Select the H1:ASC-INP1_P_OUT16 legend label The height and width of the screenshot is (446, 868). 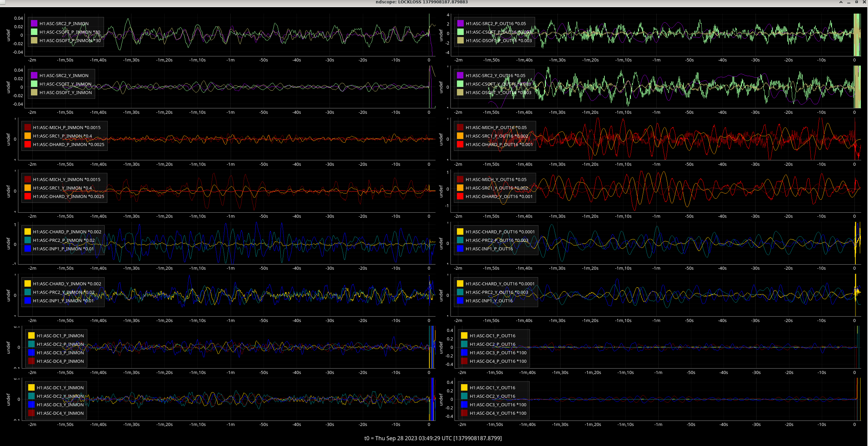tap(489, 249)
